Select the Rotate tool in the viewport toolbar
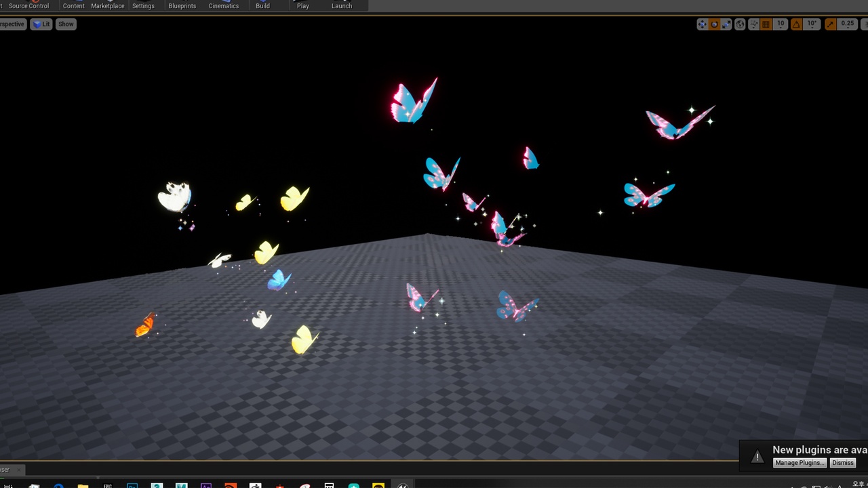Viewport: 868px width, 488px height. coord(713,24)
